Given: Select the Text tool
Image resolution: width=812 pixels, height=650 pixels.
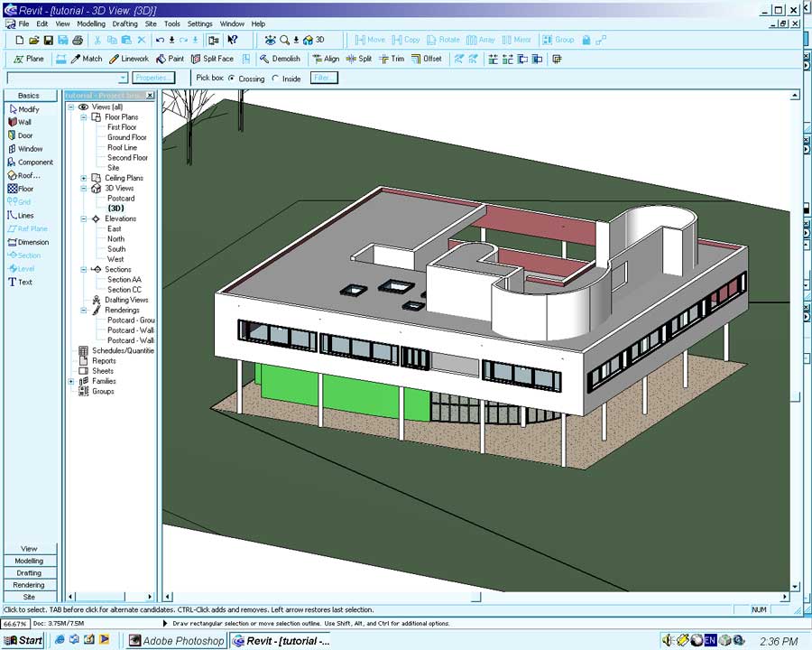Looking at the screenshot, I should 20,282.
